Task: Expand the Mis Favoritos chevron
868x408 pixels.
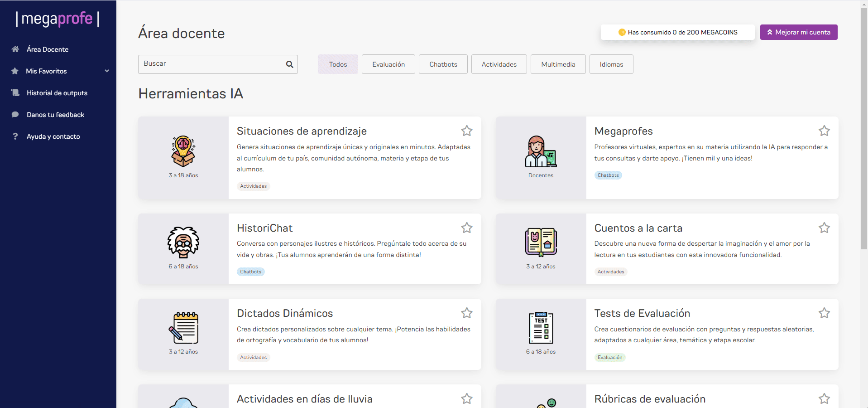Action: pos(107,71)
